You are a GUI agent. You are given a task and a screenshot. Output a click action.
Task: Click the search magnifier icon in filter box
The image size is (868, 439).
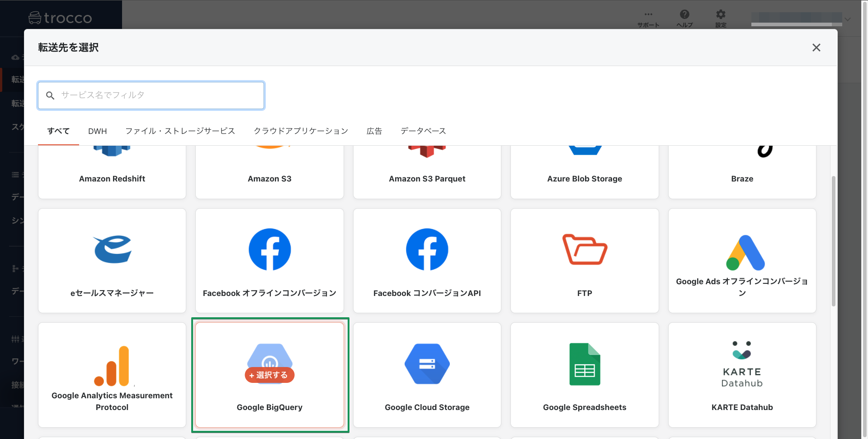50,95
